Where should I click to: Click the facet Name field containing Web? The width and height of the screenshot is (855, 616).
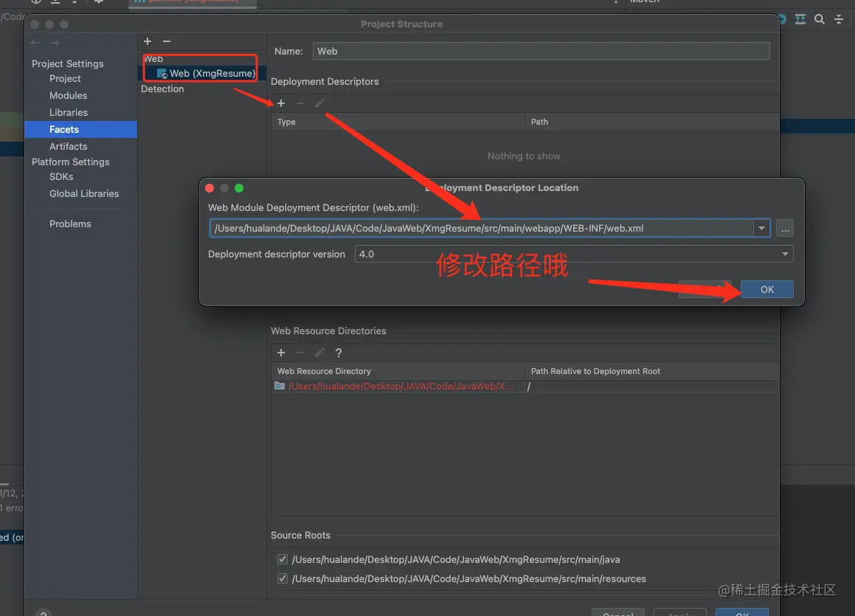click(541, 51)
